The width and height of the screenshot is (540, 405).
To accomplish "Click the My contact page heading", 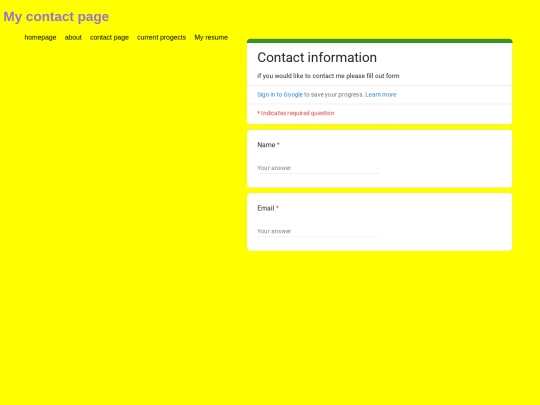I will pyautogui.click(x=56, y=17).
